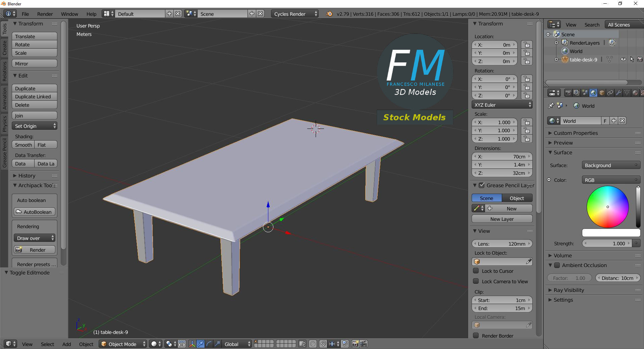Open the Constraints properties chain tab
The height and width of the screenshot is (349, 644).
tap(610, 93)
